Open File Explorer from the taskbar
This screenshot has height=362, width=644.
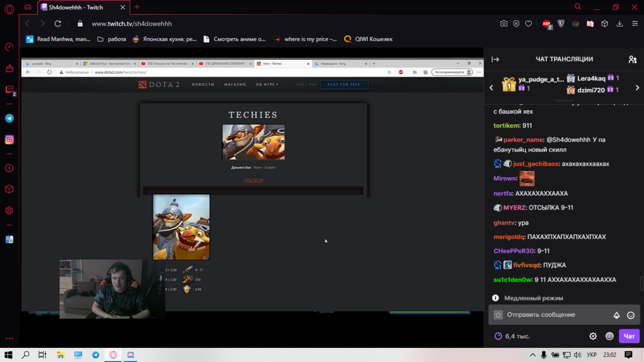point(60,355)
